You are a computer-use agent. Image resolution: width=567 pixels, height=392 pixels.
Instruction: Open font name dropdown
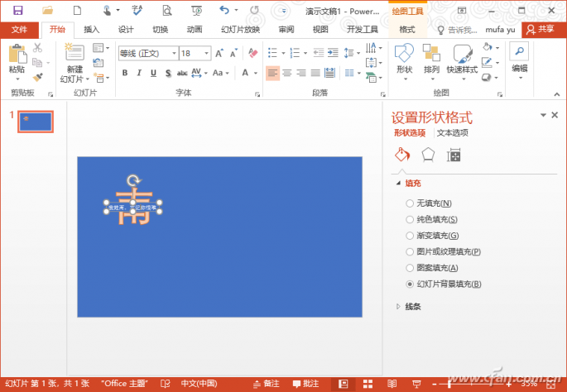pos(174,54)
